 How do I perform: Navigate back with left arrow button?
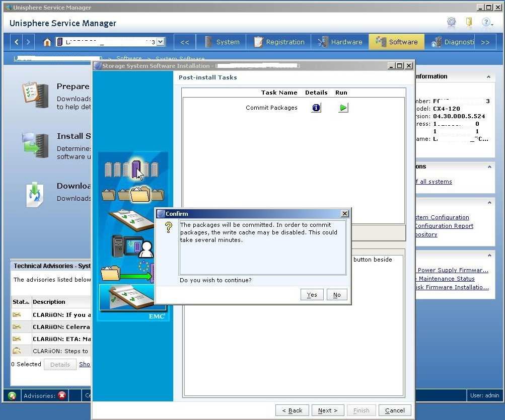pos(17,42)
